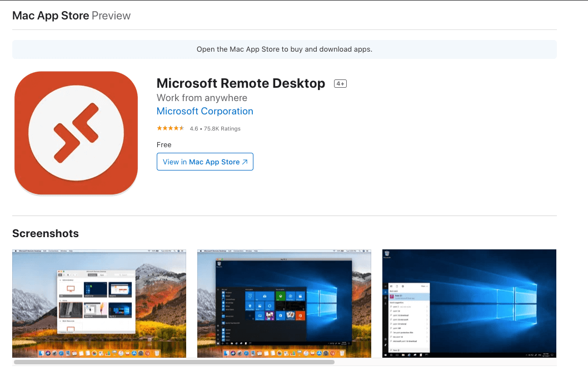Click the 75.8K Ratings text
The image size is (588, 381).
coord(222,128)
